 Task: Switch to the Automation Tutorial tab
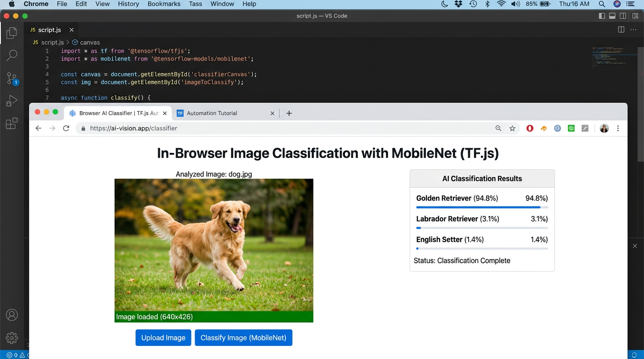(x=212, y=113)
